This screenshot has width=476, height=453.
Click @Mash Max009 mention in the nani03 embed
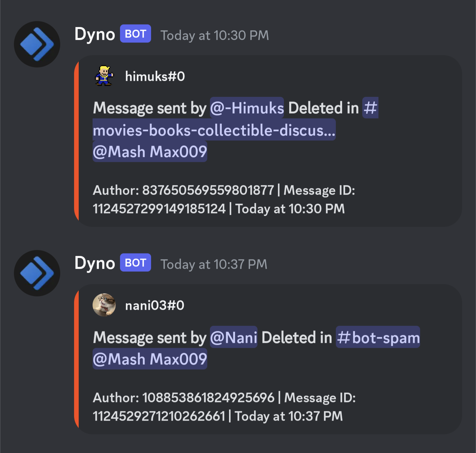(150, 359)
